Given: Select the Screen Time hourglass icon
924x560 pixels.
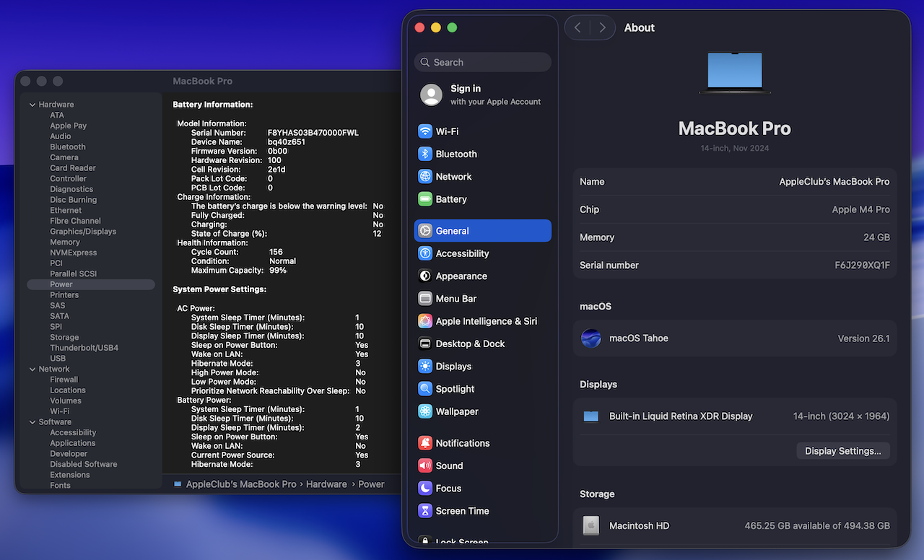Looking at the screenshot, I should (x=425, y=511).
